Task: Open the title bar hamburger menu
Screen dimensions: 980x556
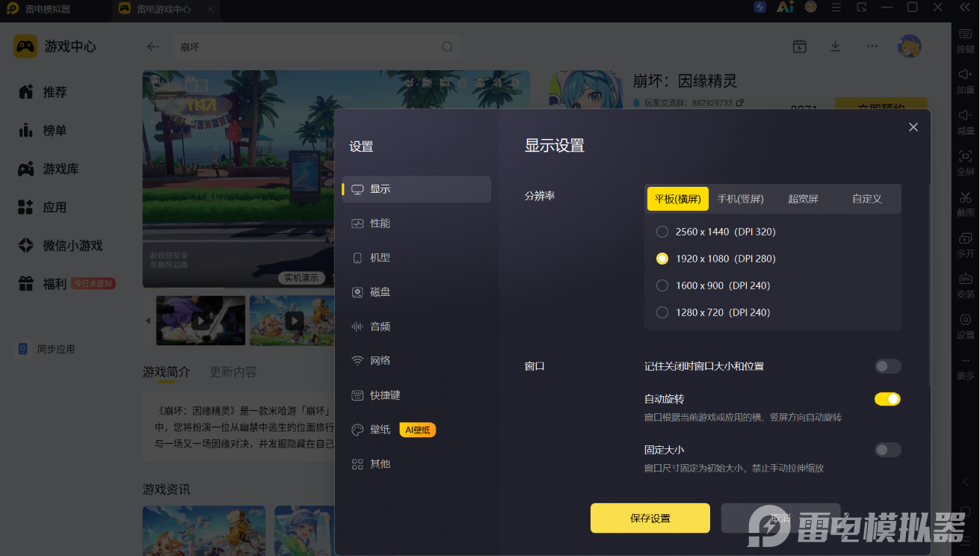Action: click(836, 7)
